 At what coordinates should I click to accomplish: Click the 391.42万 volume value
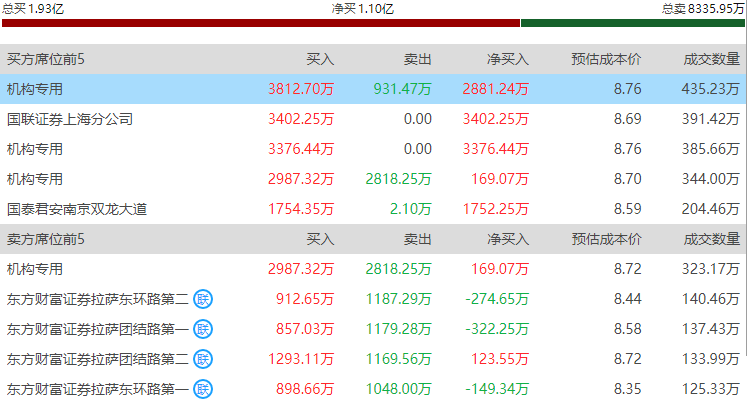(711, 119)
